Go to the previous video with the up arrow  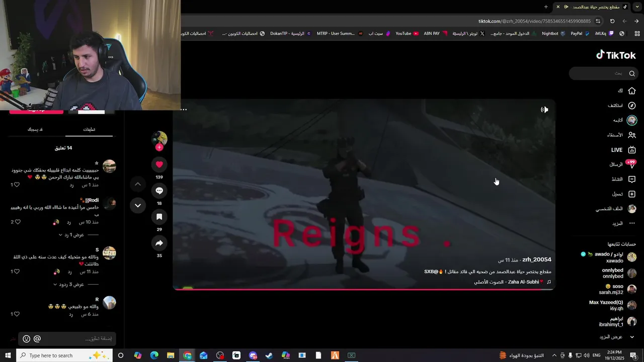pyautogui.click(x=137, y=184)
